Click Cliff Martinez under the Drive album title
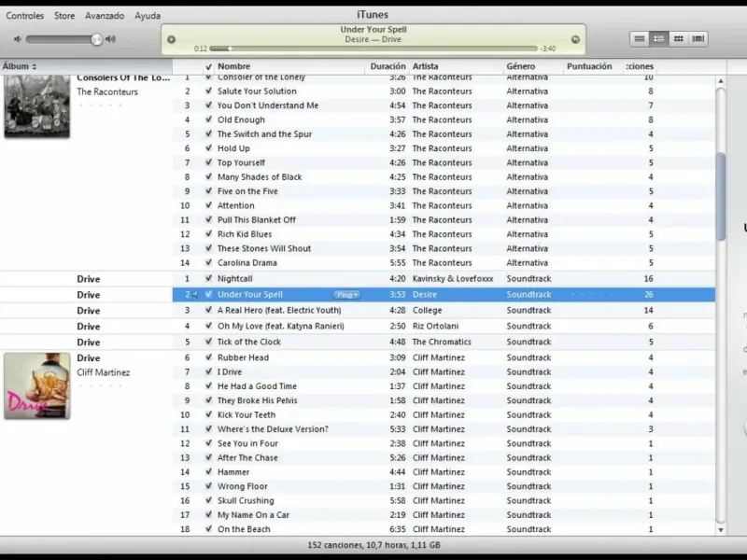 (x=104, y=372)
